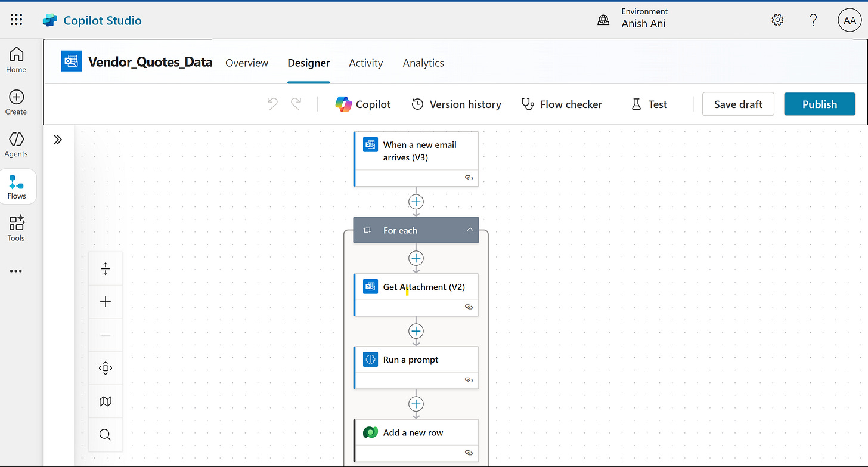Viewport: 868px width, 467px height.
Task: Open the For each loop header
Action: point(416,230)
